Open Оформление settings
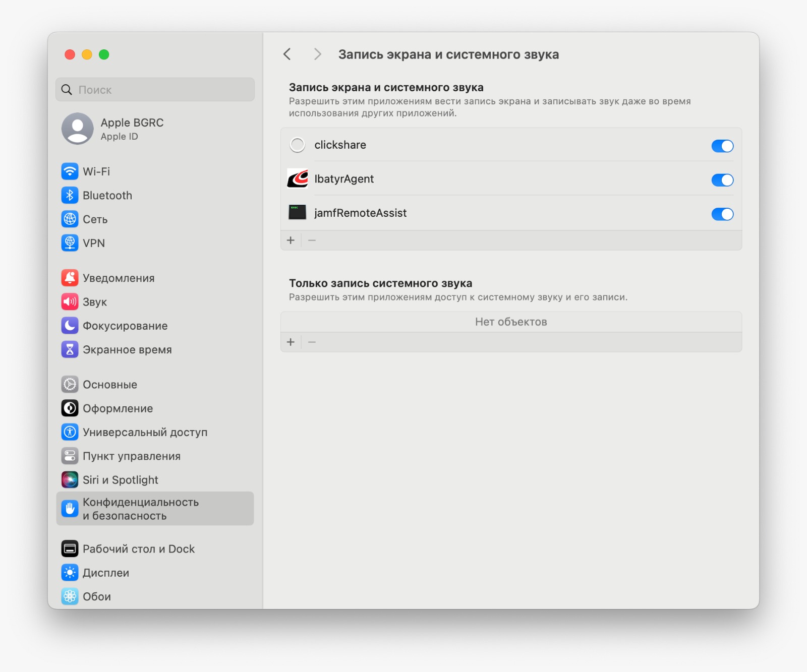 point(155,408)
